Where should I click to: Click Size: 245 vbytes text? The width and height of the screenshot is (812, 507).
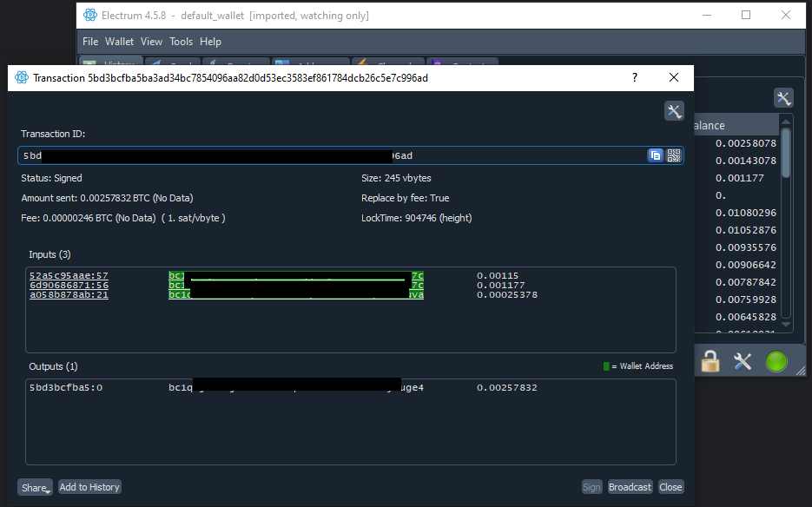(396, 178)
